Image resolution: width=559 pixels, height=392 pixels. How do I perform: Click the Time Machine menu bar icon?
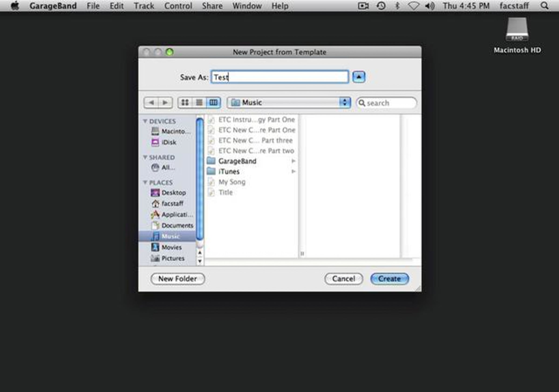pos(381,6)
